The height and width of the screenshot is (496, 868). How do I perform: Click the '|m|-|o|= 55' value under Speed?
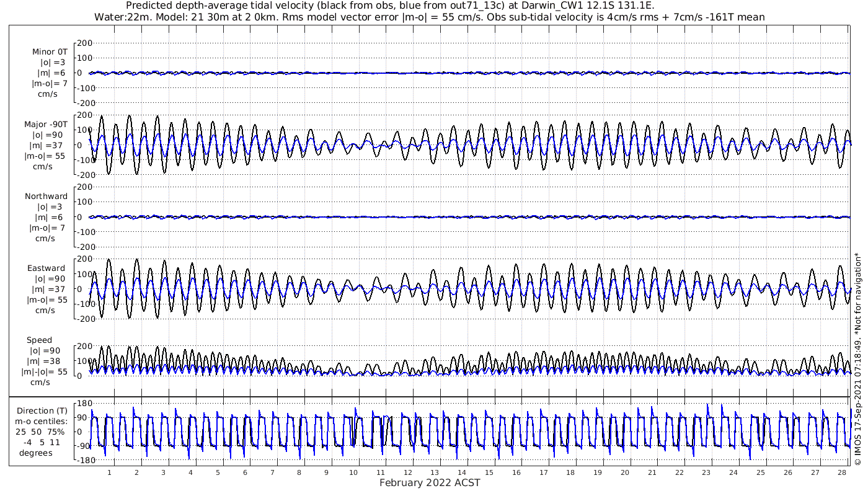[x=44, y=371]
